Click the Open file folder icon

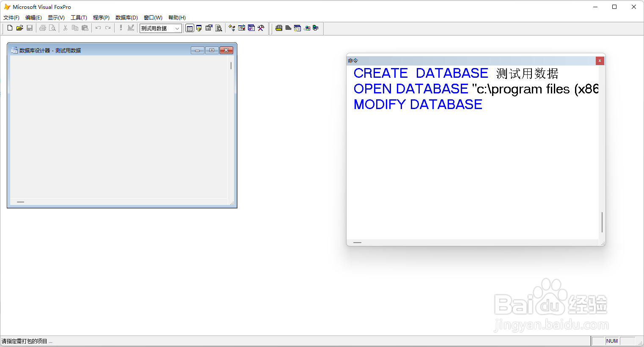point(19,28)
